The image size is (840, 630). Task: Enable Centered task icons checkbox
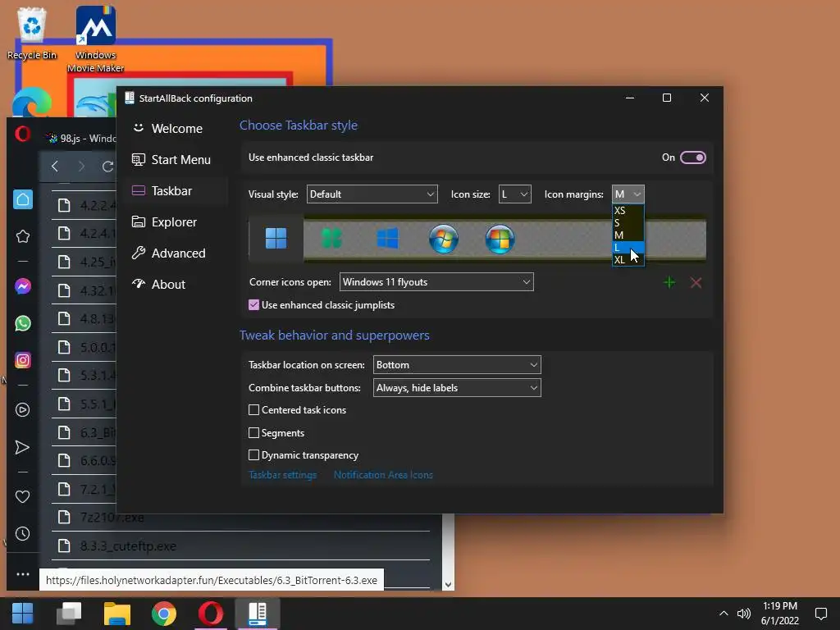(x=254, y=410)
